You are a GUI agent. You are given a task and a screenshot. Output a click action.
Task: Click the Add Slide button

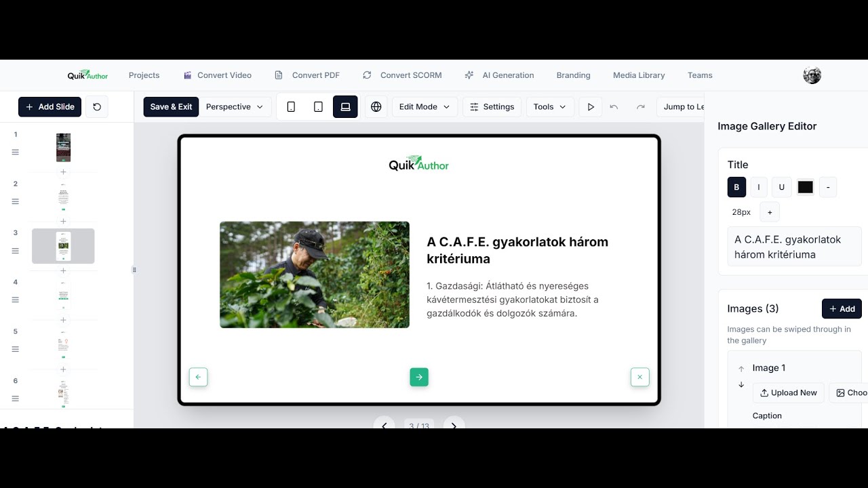[50, 107]
